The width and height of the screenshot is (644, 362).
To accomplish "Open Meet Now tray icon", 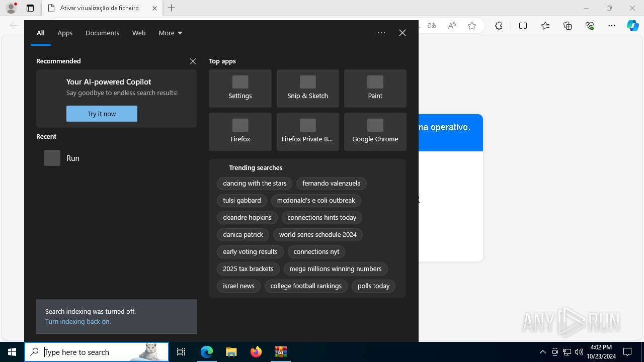I will coord(555,352).
